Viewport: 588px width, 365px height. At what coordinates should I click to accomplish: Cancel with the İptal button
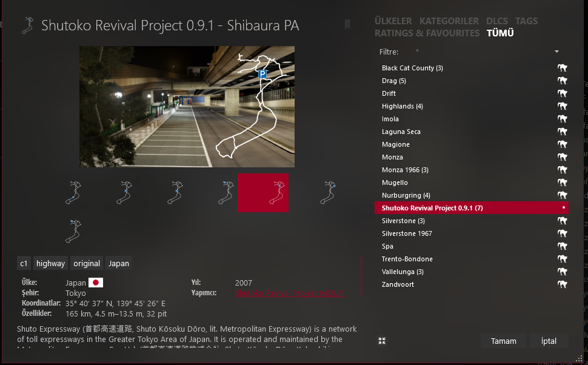tap(549, 341)
